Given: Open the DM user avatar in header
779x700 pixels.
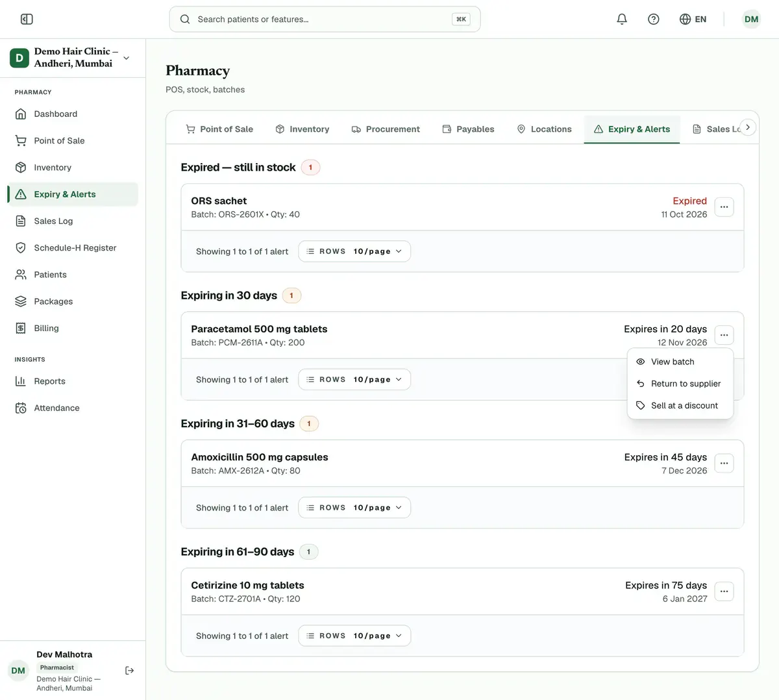Looking at the screenshot, I should point(751,19).
